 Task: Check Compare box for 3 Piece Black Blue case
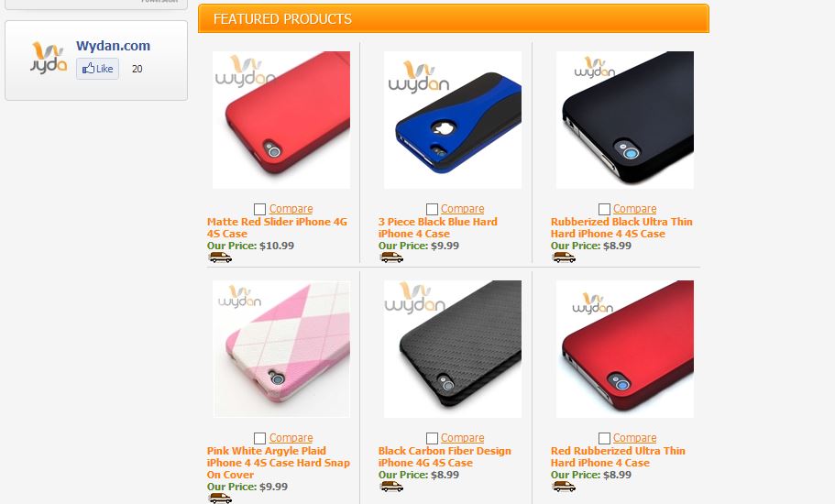coord(432,209)
